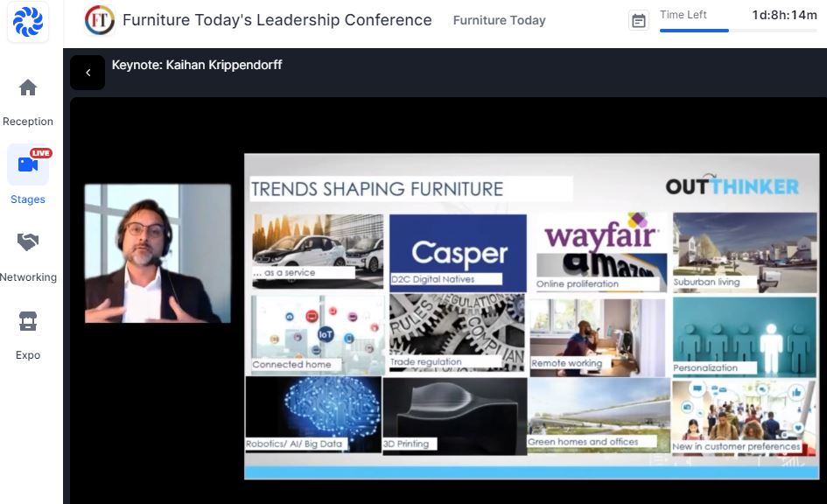Select the Reception label in sidebar
Image resolution: width=827 pixels, height=504 pixels.
click(x=28, y=122)
